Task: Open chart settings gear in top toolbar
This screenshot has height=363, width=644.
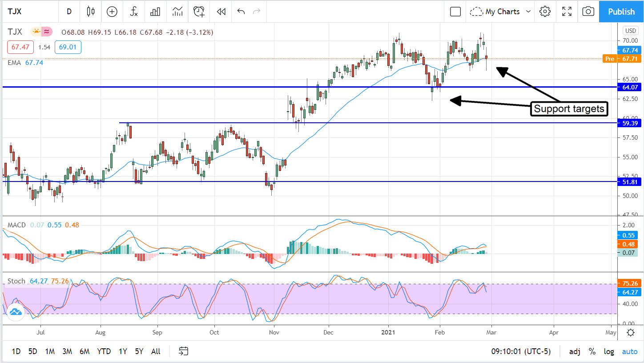Action: point(545,12)
